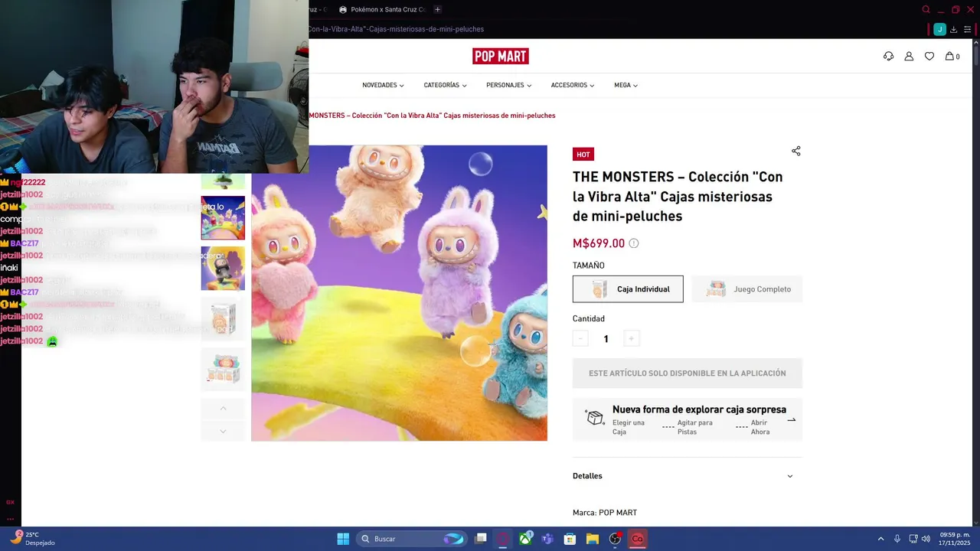The width and height of the screenshot is (980, 551).
Task: Expand the PERSONAJES menu
Action: [508, 85]
